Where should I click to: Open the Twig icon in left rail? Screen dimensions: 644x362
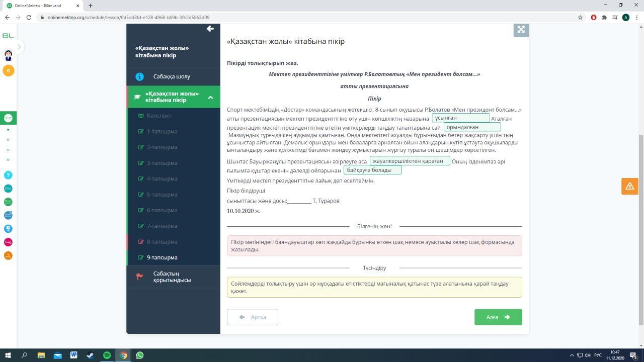tap(8, 242)
